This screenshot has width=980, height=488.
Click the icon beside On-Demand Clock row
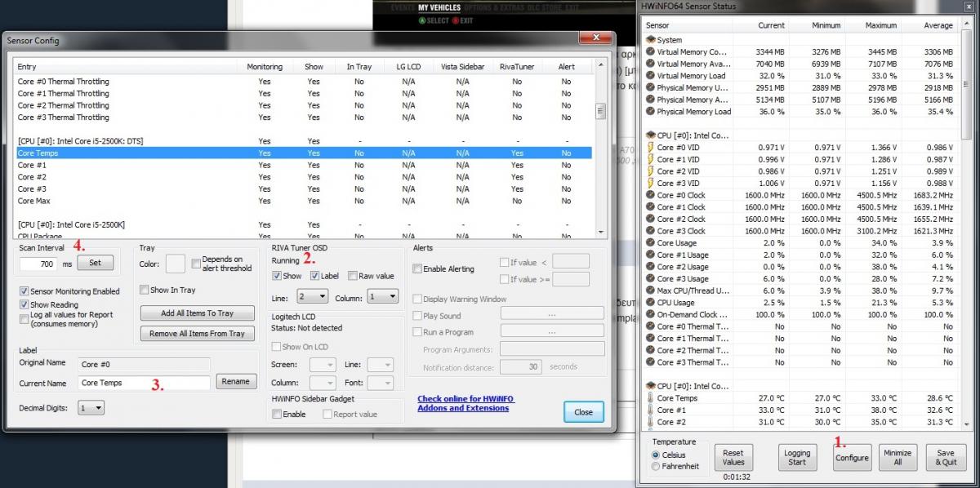[650, 314]
